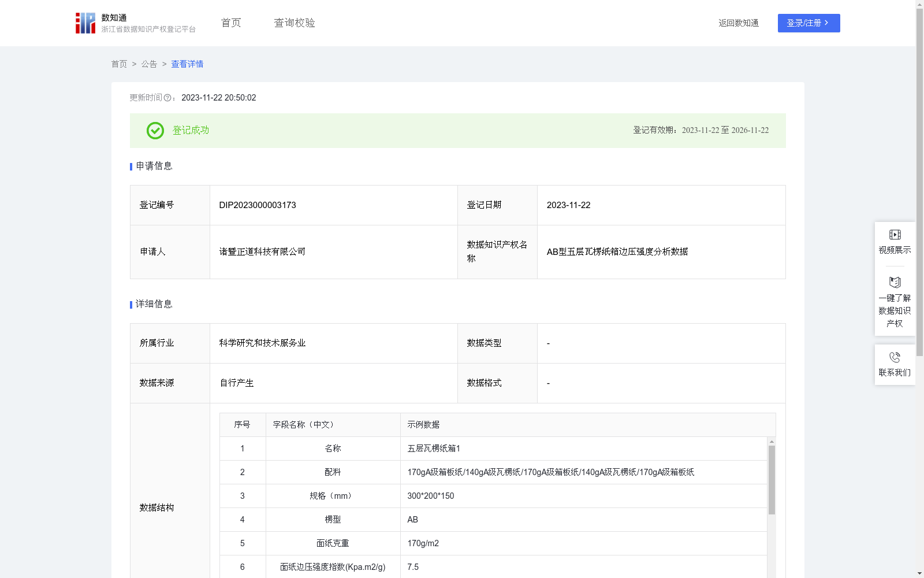
Task: Click the 一键了解数据知识产权 book icon
Action: click(x=895, y=283)
